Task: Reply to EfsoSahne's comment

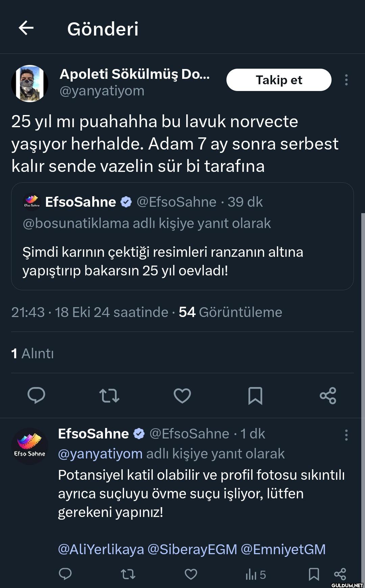Action: [65, 574]
